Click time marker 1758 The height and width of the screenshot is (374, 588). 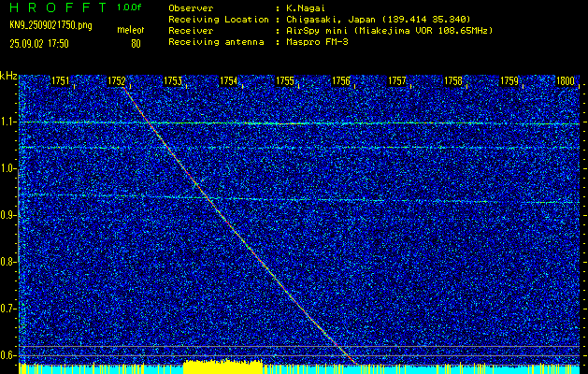(453, 80)
